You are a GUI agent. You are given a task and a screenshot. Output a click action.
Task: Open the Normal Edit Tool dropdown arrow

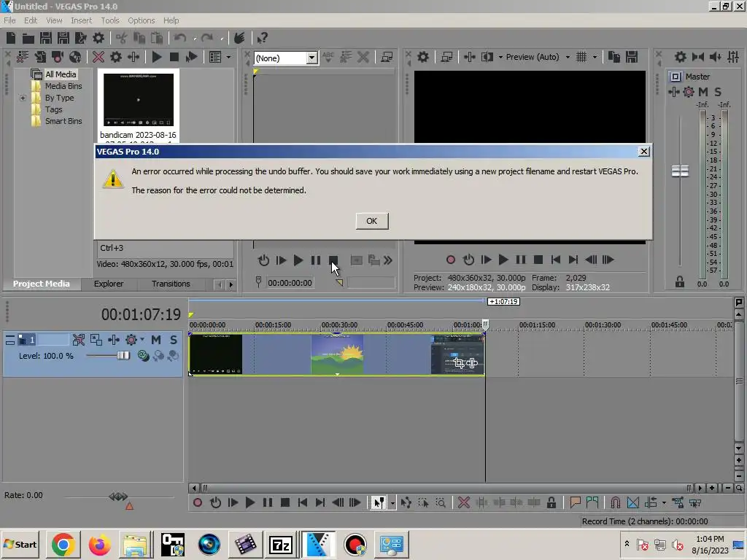point(392,503)
